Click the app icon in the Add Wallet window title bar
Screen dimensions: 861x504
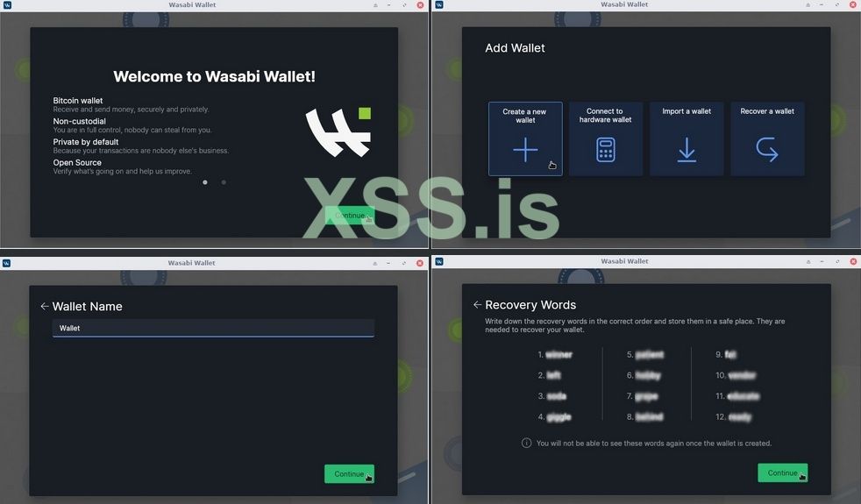(439, 4)
